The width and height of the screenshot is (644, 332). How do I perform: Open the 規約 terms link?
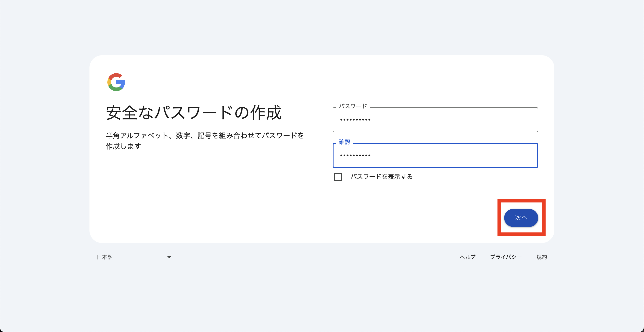541,257
